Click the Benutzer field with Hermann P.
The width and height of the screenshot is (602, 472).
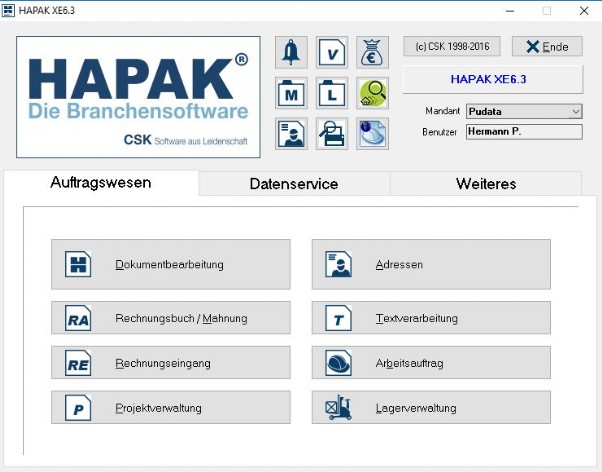(x=524, y=132)
